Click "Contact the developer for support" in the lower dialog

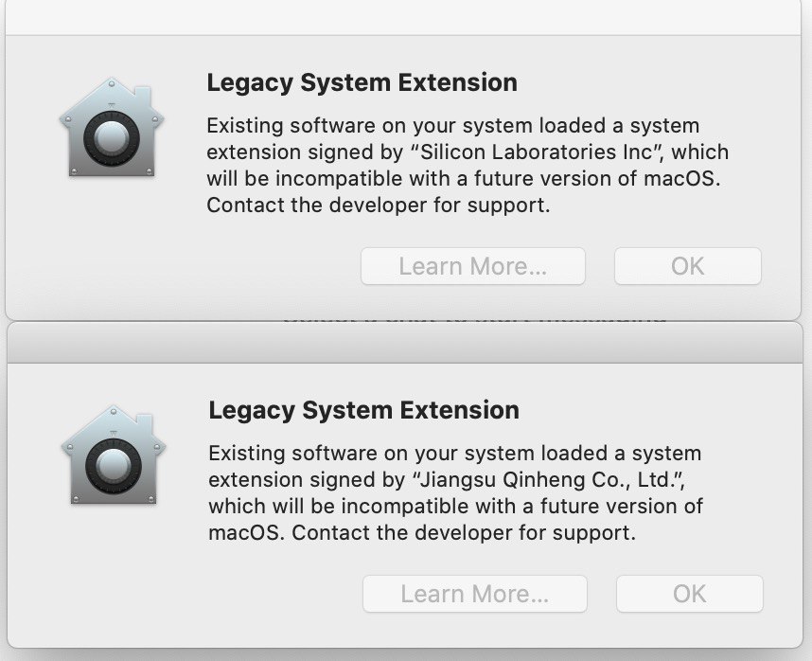coord(464,532)
